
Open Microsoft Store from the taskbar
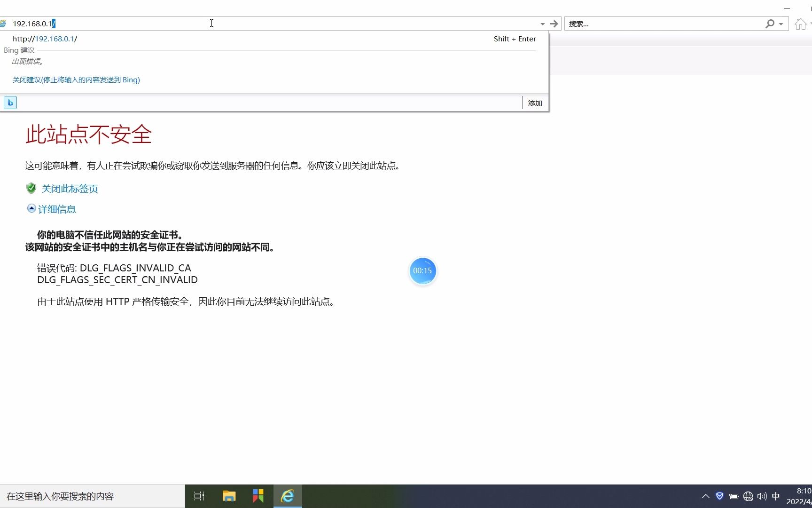(258, 496)
